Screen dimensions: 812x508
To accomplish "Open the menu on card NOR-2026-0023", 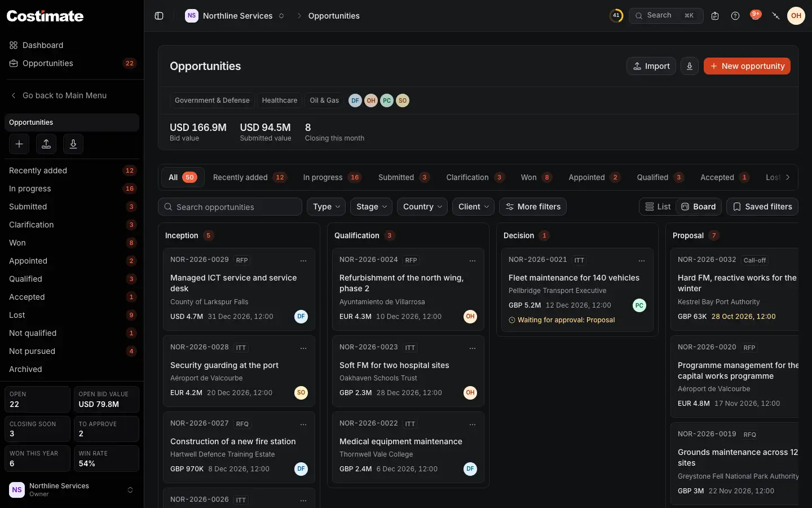I will coord(473,348).
